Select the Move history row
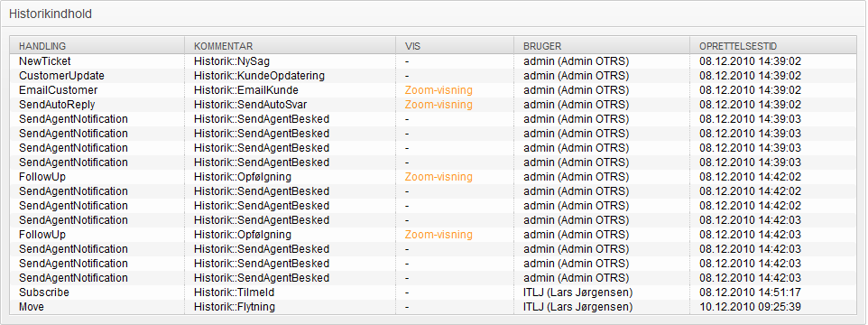Screen dimensions: 868x325 (433, 306)
